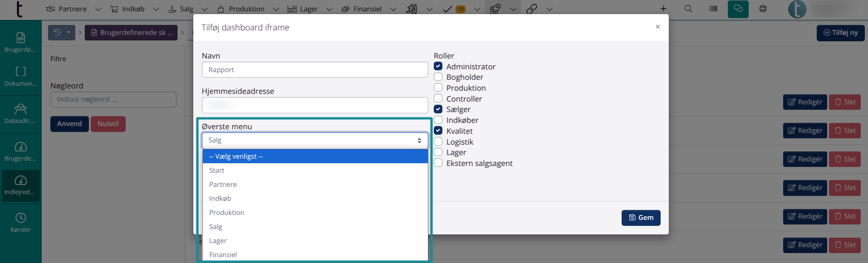Open Dataudtræk in the left sidebar

coord(21,113)
